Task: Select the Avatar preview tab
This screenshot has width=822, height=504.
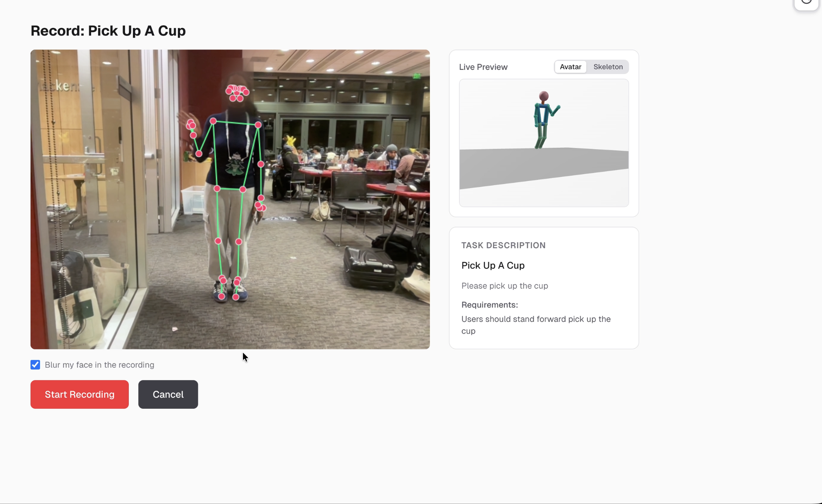Action: click(x=570, y=67)
